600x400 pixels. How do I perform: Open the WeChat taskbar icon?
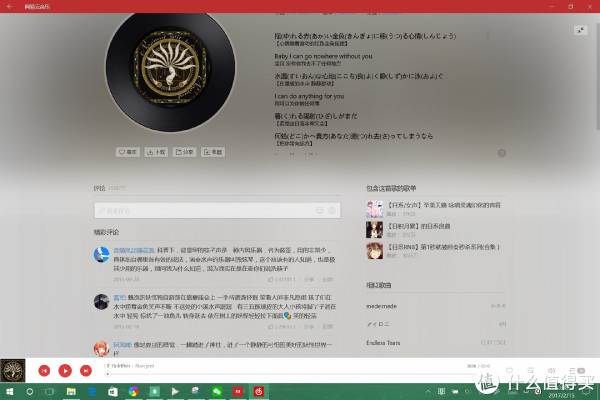(217, 392)
